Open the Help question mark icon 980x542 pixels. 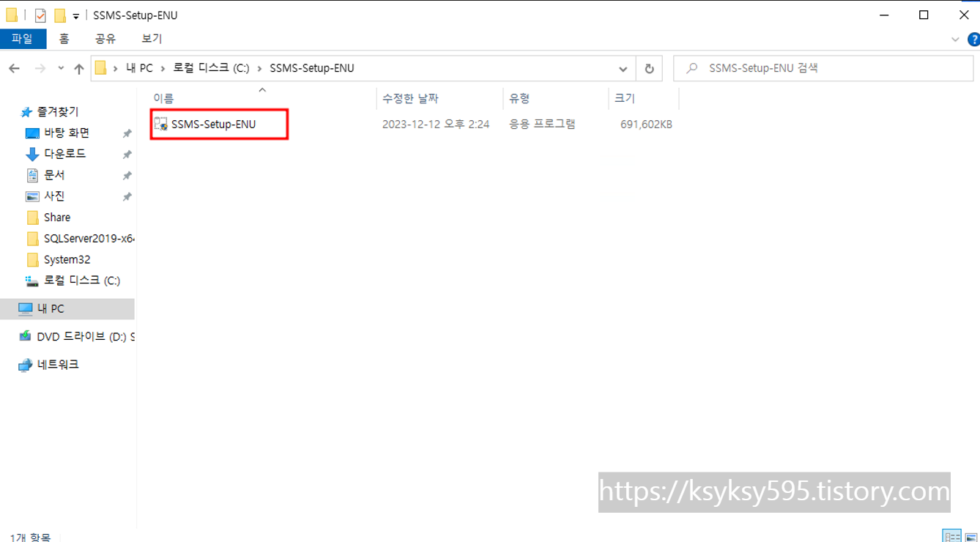coord(974,40)
